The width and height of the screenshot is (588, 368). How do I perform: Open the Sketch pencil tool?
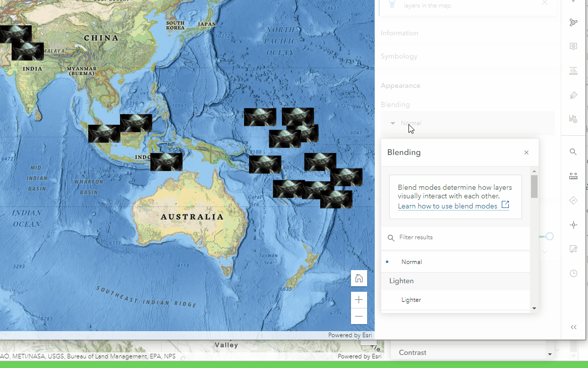coord(573,249)
